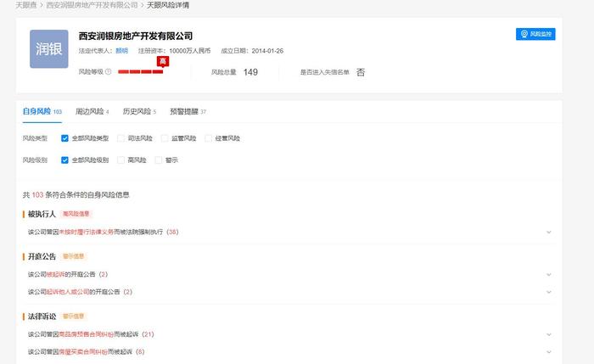The image size is (594, 364).
Task: Click the 被执行人 section heading
Action: (42, 214)
